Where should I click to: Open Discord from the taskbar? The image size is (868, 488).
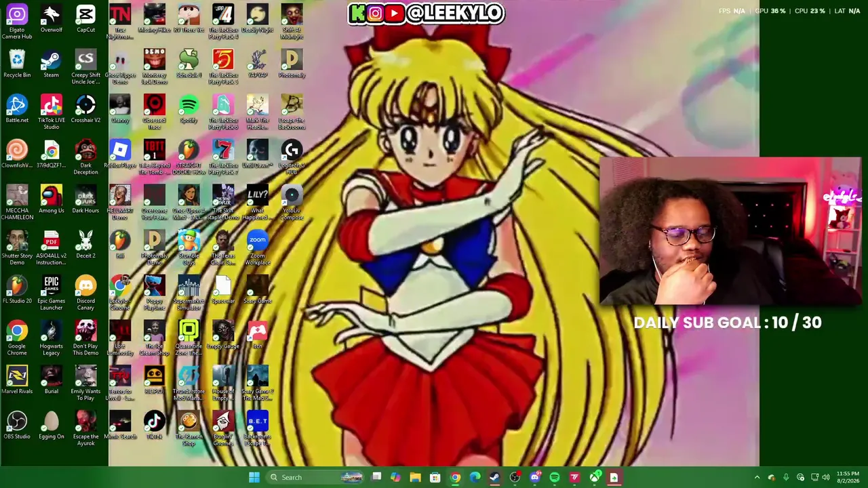click(535, 477)
